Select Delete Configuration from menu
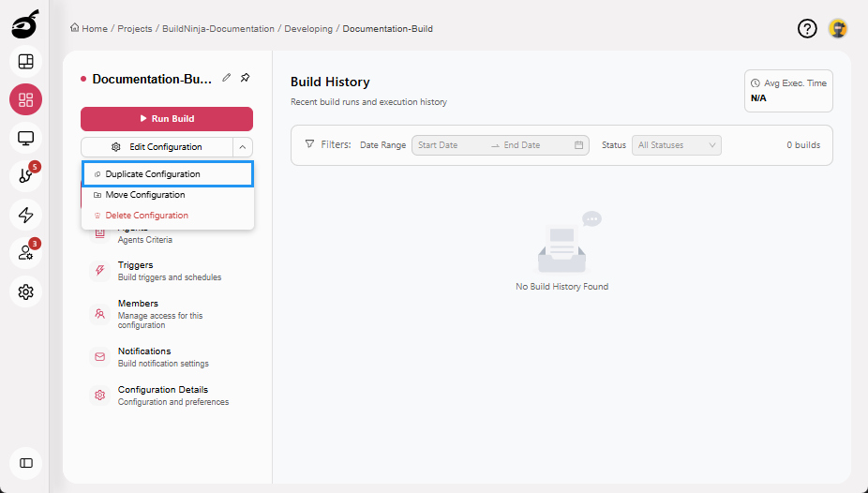The image size is (868, 493). click(x=168, y=216)
